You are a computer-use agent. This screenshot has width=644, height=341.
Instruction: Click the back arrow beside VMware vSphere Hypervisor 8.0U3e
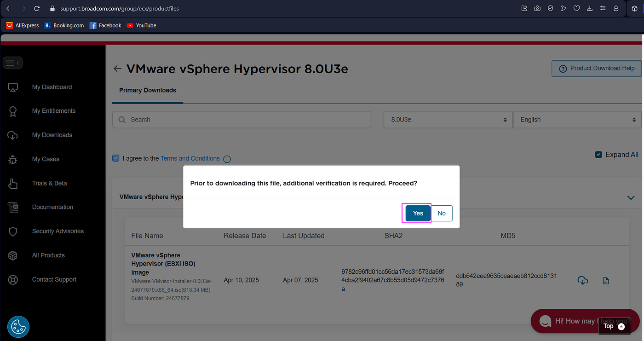[x=117, y=69]
